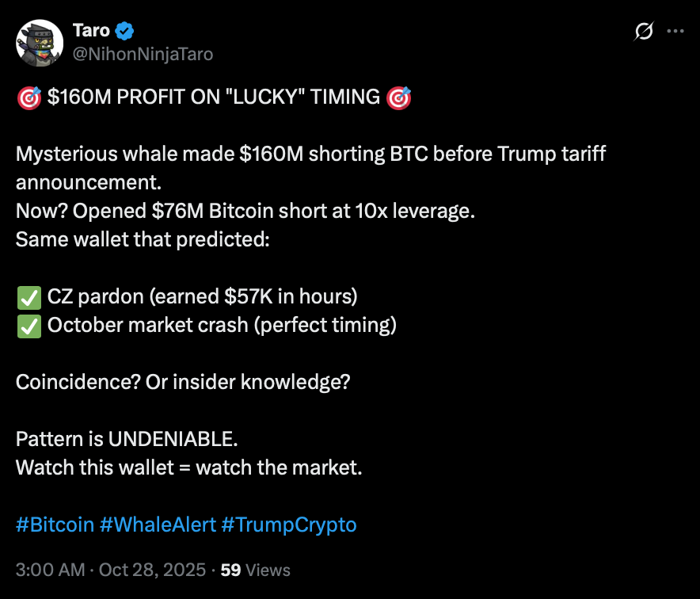700x599 pixels.
Task: Open the #Bitcoin hashtag
Action: (55, 525)
